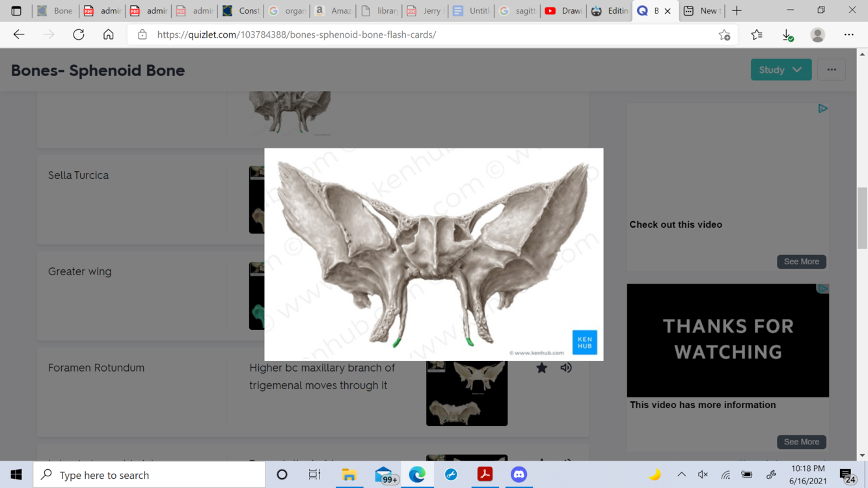Open the notification center

tap(847, 476)
